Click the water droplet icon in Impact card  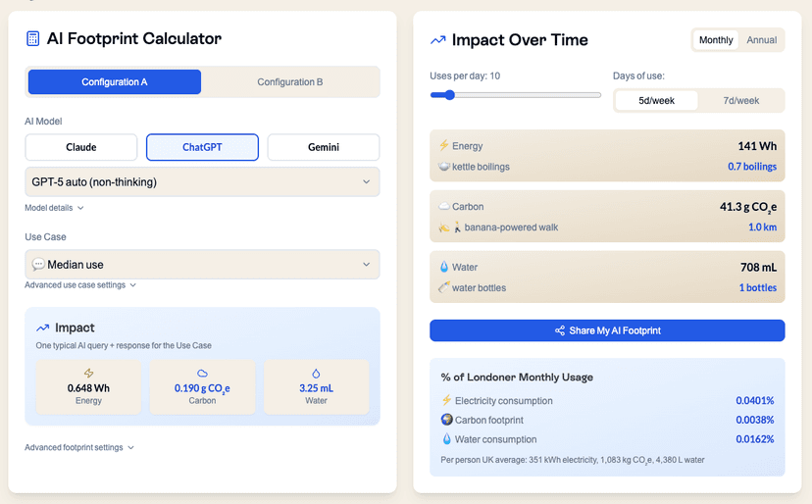316,374
